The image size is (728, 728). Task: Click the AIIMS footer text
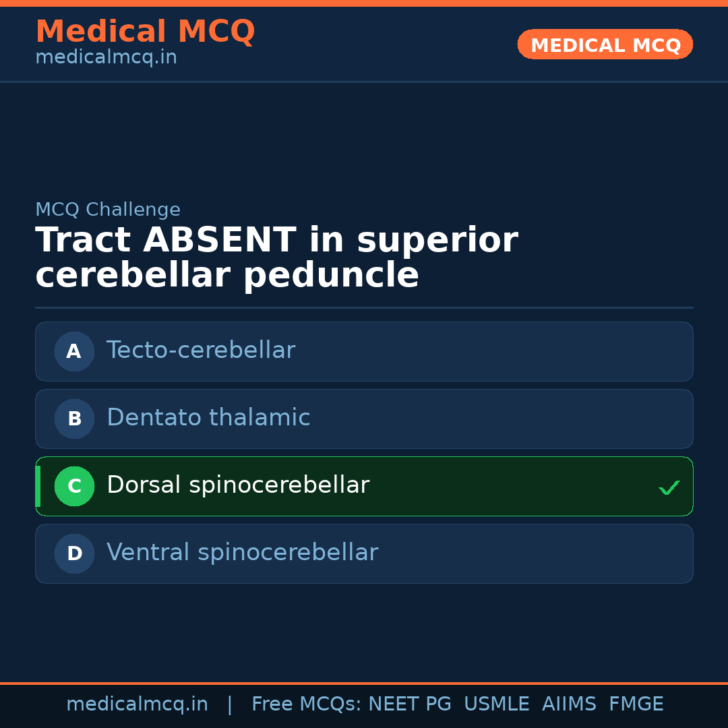pos(569,704)
